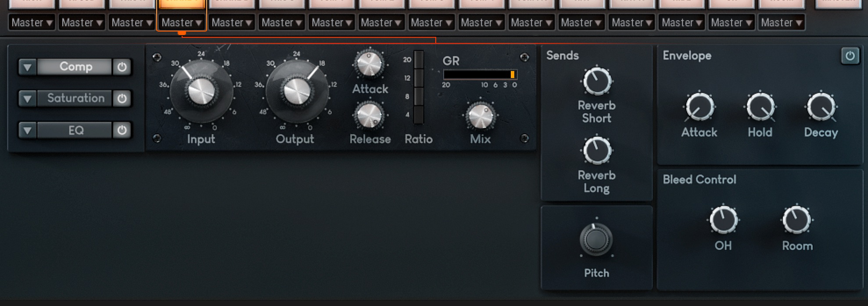Set ratio to 20 on Ratio selector
Screen dimensions: 868x306
pos(419,59)
